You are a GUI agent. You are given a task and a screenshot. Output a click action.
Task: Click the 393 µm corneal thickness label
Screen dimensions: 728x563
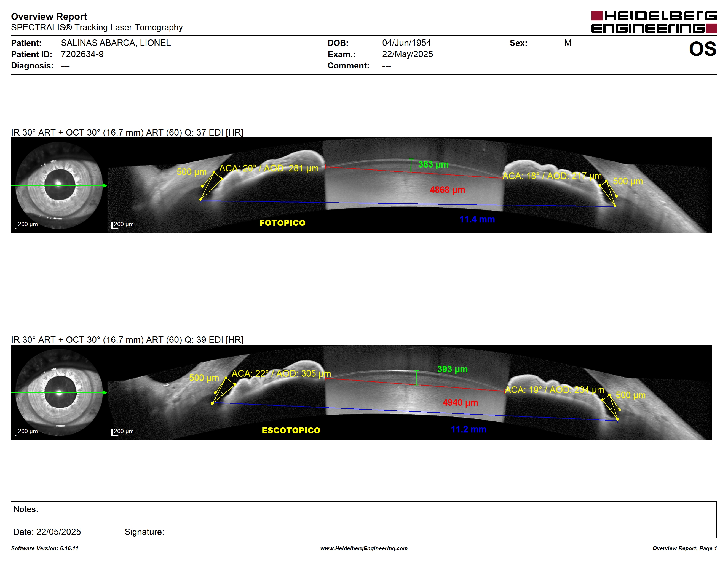coord(452,369)
